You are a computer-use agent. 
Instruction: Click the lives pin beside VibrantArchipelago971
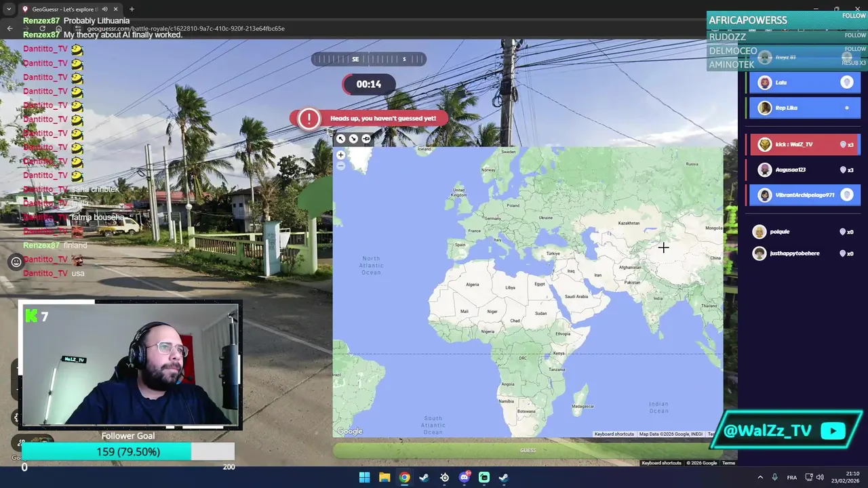coord(847,195)
